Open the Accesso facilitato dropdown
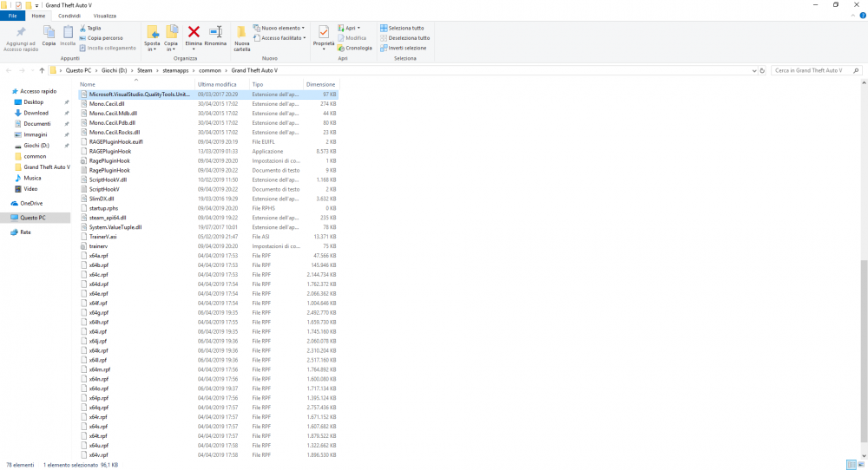 (x=281, y=38)
